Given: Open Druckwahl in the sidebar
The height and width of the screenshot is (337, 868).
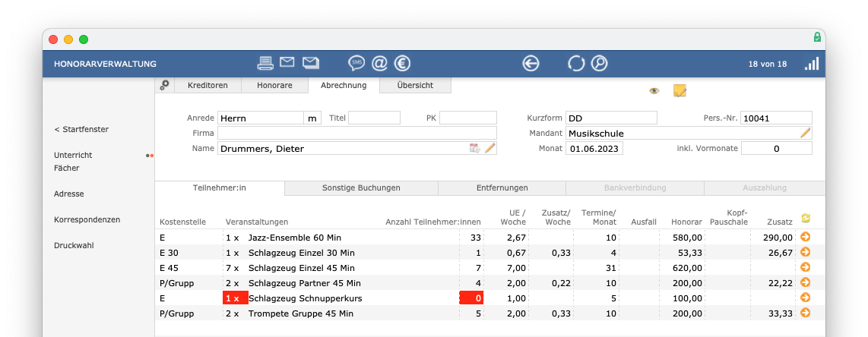Looking at the screenshot, I should (x=74, y=245).
